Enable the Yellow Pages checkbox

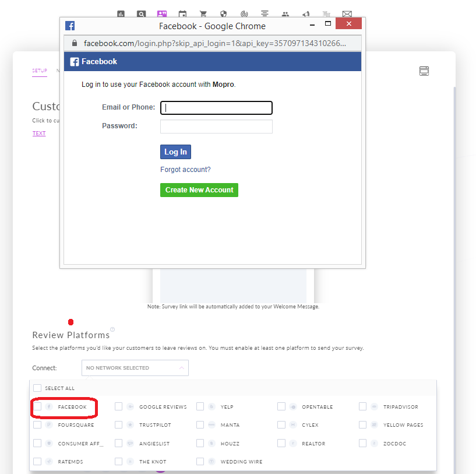click(x=363, y=425)
